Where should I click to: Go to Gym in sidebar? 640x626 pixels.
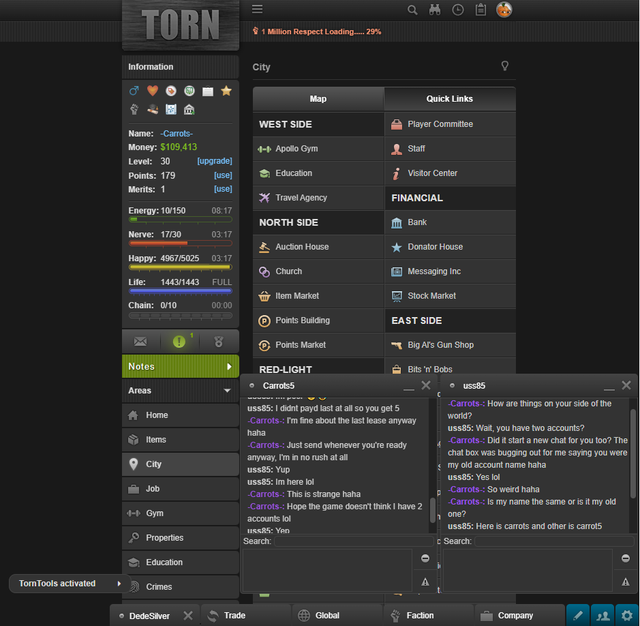(180, 513)
